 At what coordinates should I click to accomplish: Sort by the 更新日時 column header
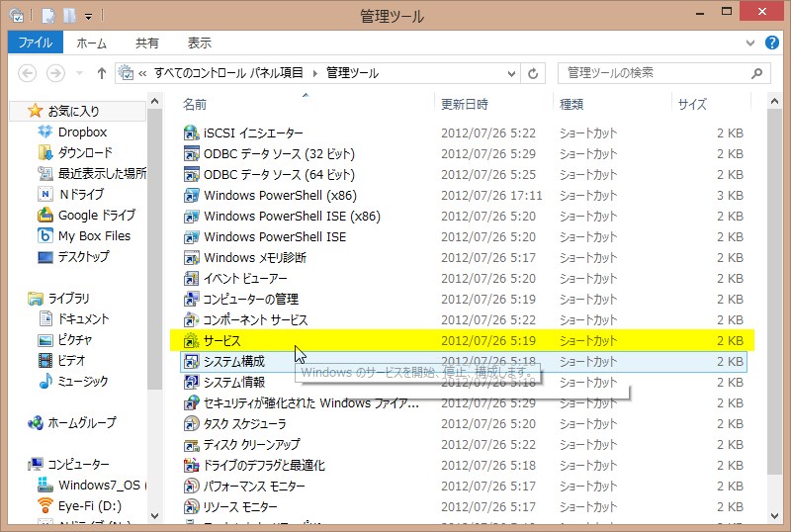pyautogui.click(x=464, y=105)
